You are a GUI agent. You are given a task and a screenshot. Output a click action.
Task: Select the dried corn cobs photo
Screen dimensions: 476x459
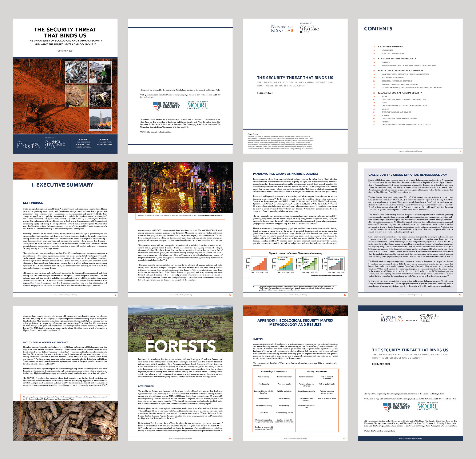65,421
